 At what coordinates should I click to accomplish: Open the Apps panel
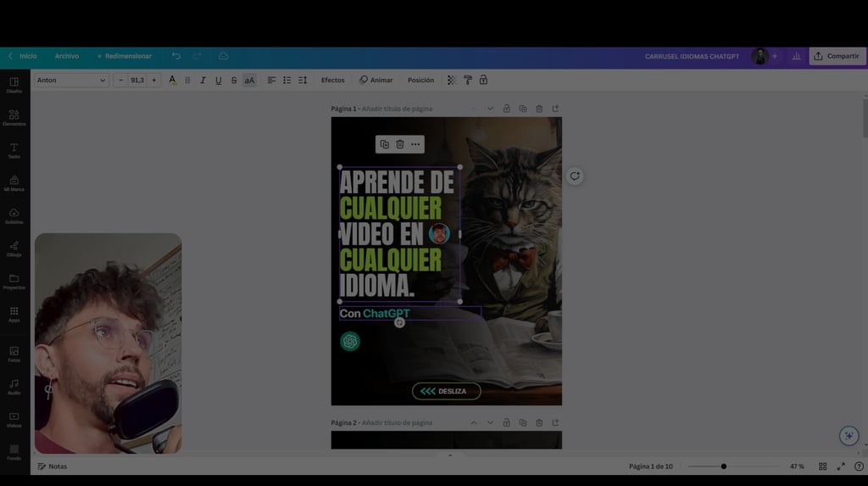[x=14, y=314]
